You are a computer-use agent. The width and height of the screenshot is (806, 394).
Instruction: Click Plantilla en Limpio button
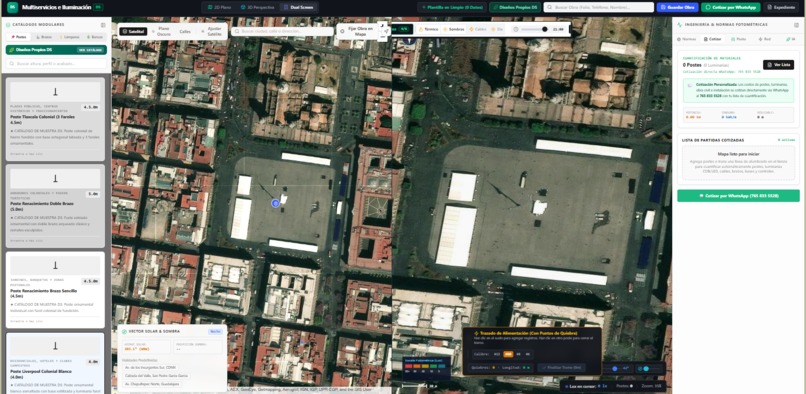point(451,7)
